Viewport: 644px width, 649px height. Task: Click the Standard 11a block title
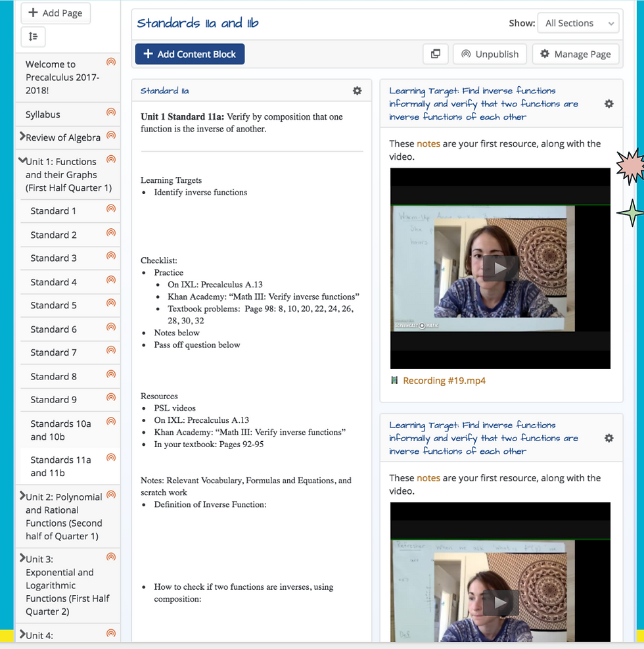point(165,91)
